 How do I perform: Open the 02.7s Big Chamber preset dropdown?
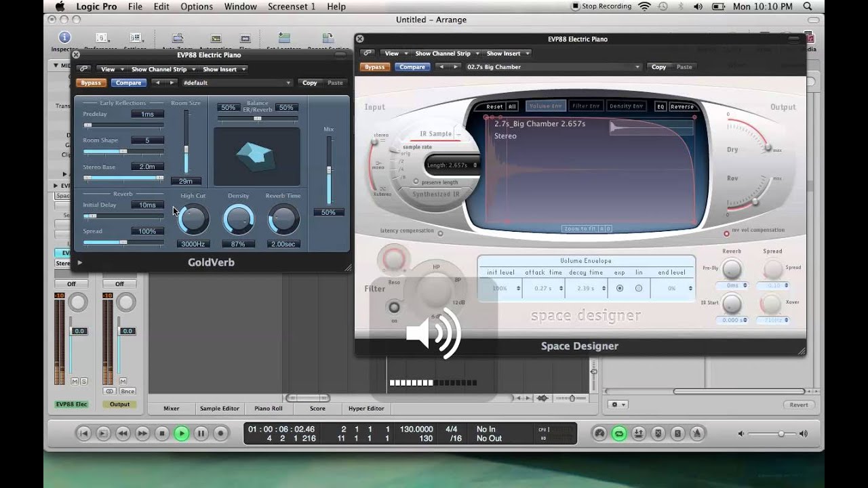click(x=553, y=67)
